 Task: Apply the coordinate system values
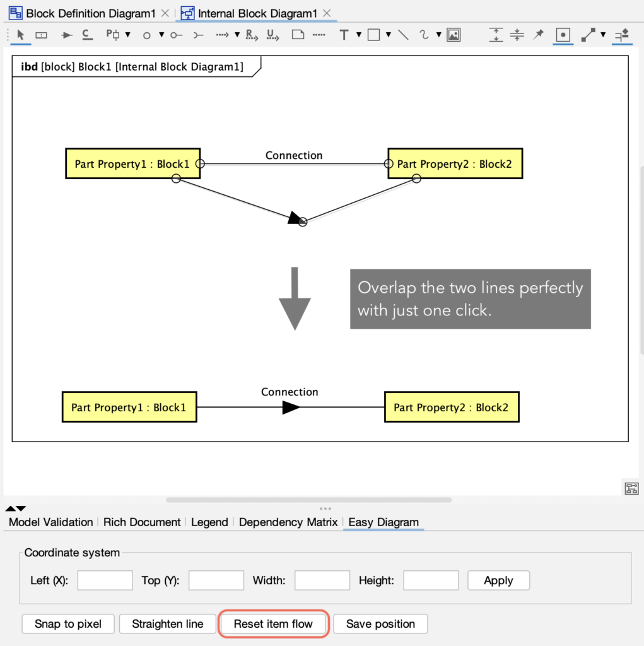click(x=498, y=580)
